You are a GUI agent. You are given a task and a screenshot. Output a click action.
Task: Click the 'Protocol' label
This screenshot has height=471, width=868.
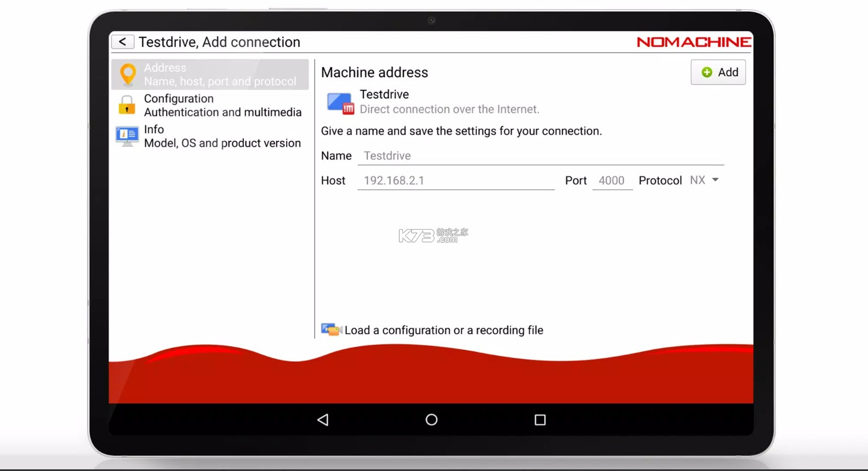pos(660,181)
